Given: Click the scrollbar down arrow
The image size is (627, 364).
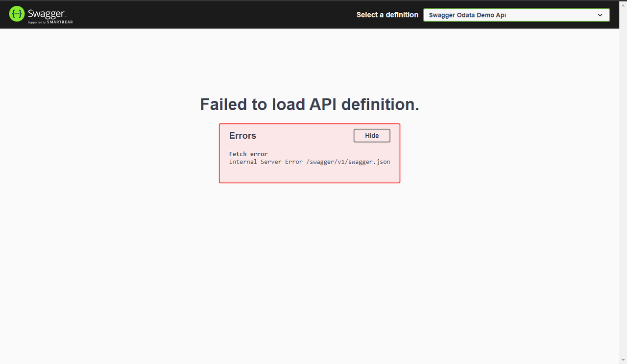Looking at the screenshot, I should pos(623,360).
